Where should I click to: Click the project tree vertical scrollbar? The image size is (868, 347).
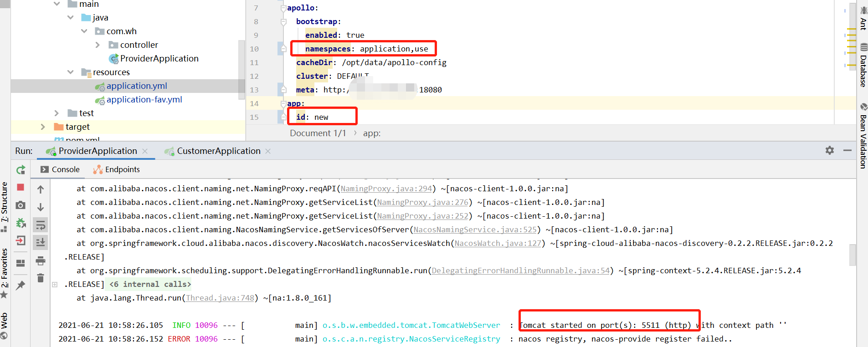tap(241, 69)
